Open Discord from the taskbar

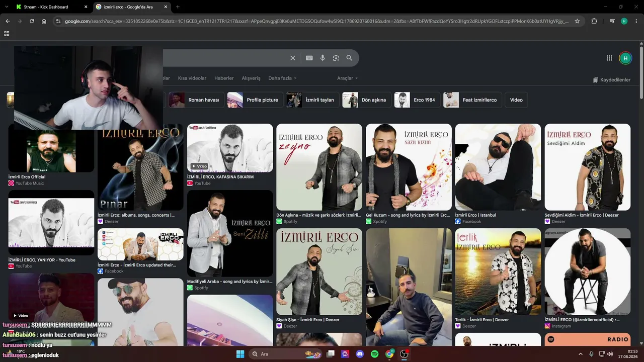(360, 354)
